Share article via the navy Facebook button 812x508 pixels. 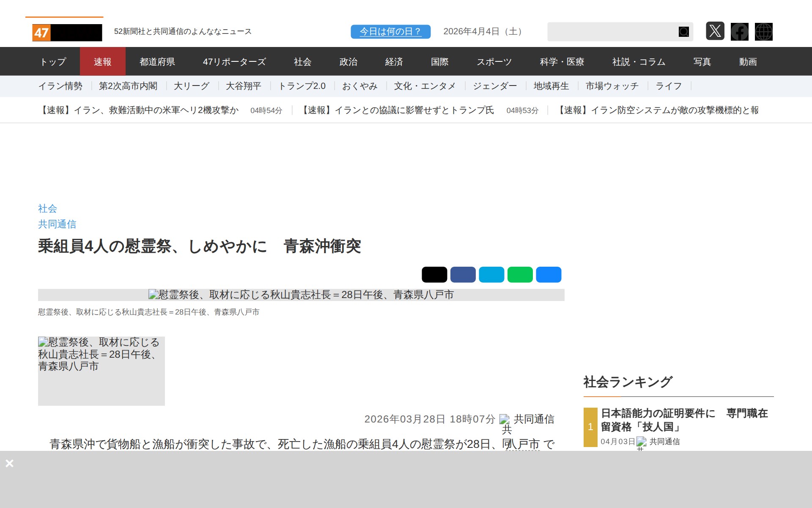point(464,274)
